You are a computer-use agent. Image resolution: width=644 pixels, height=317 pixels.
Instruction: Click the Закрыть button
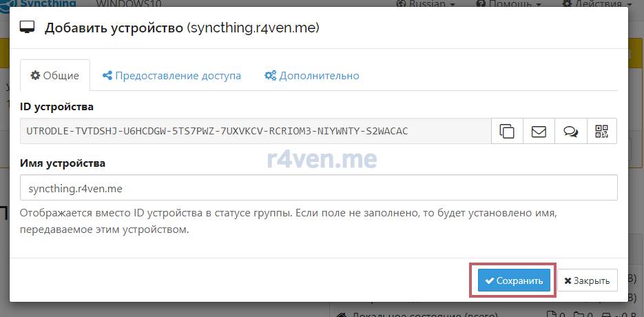click(587, 280)
